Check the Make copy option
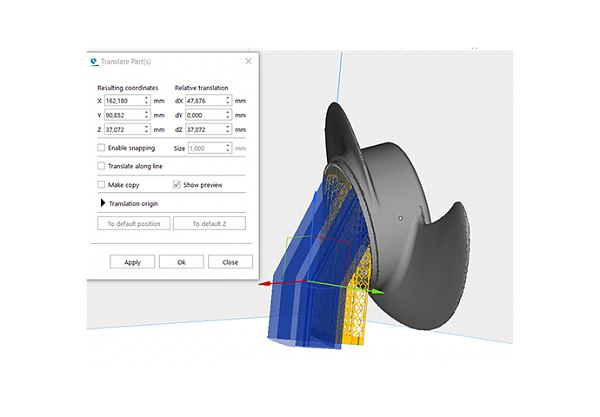This screenshot has width=600, height=417. point(101,185)
